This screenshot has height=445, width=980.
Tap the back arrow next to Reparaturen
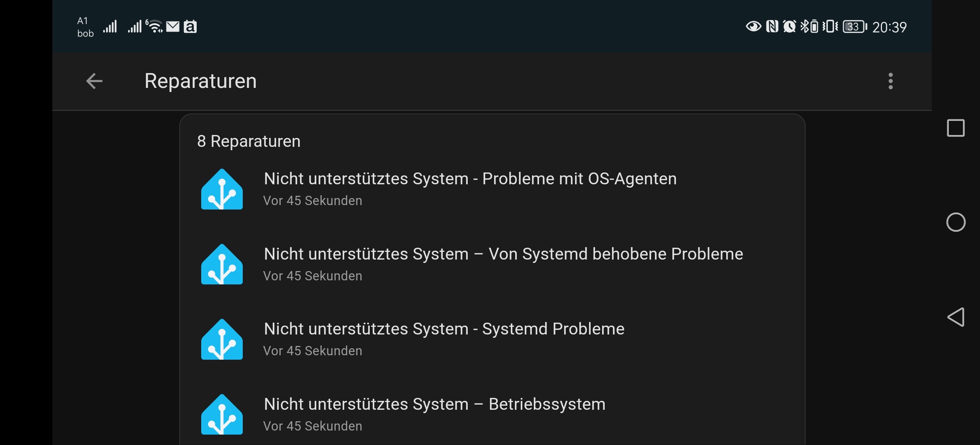point(94,81)
